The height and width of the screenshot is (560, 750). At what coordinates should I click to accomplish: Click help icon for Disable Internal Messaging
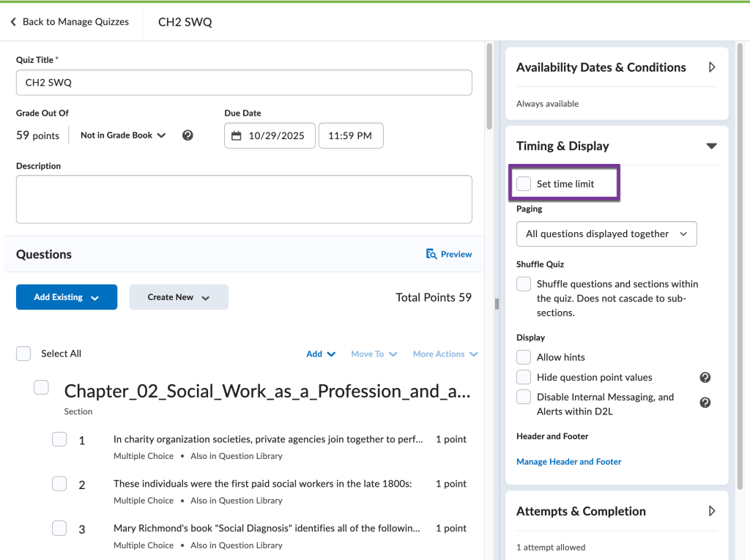705,403
